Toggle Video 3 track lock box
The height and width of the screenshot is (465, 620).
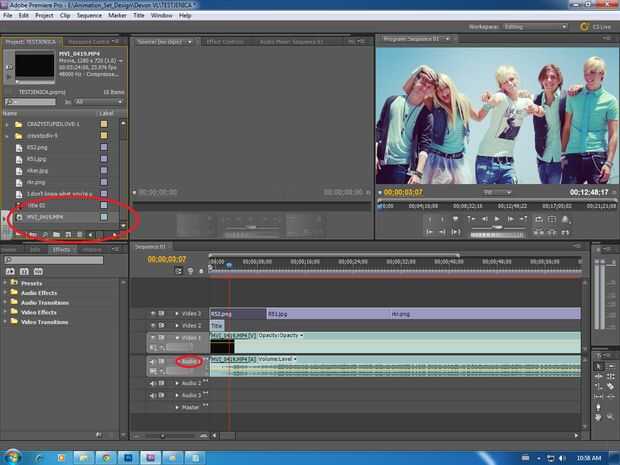161,314
